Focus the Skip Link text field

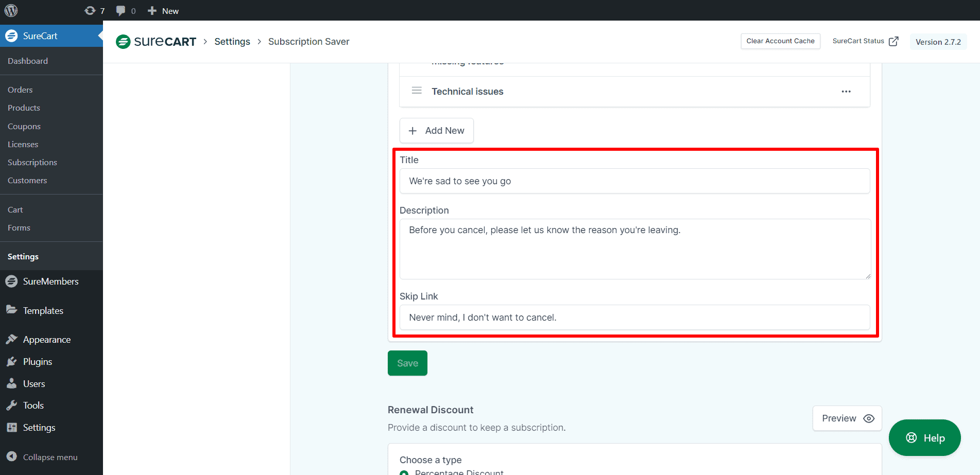tap(634, 318)
